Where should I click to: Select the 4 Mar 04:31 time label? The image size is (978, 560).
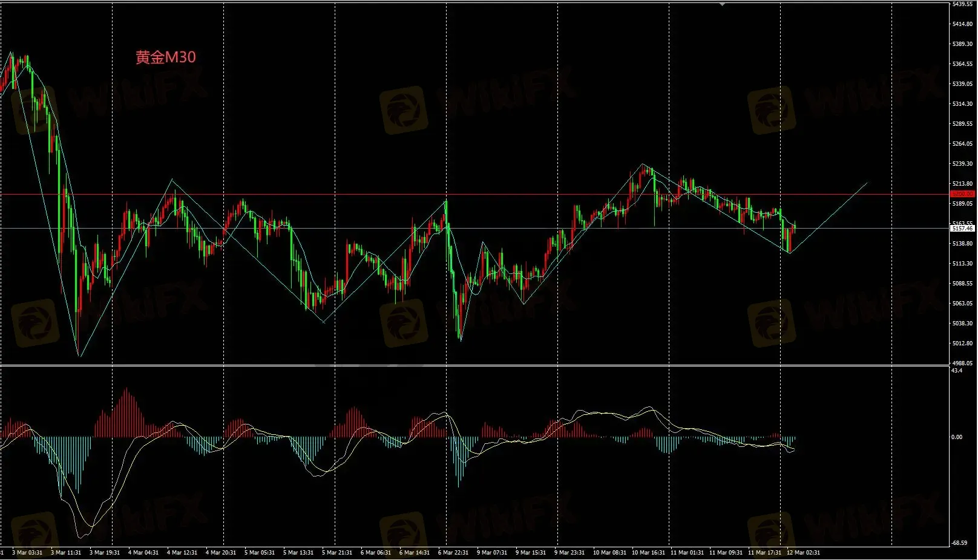pyautogui.click(x=143, y=553)
